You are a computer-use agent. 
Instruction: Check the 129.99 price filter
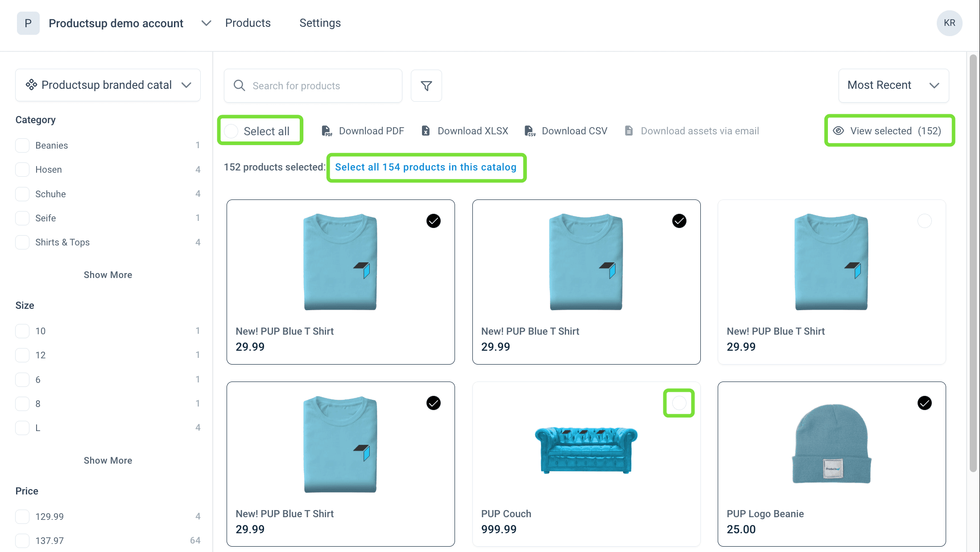click(x=22, y=517)
